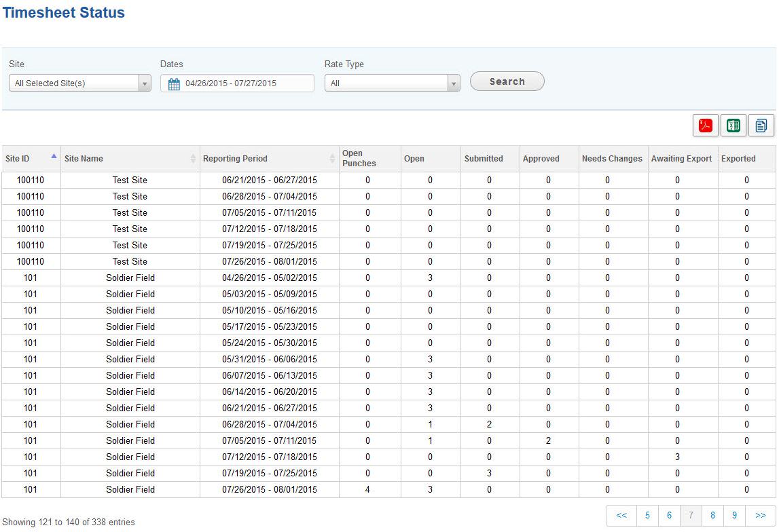Click the Search button

coord(507,81)
